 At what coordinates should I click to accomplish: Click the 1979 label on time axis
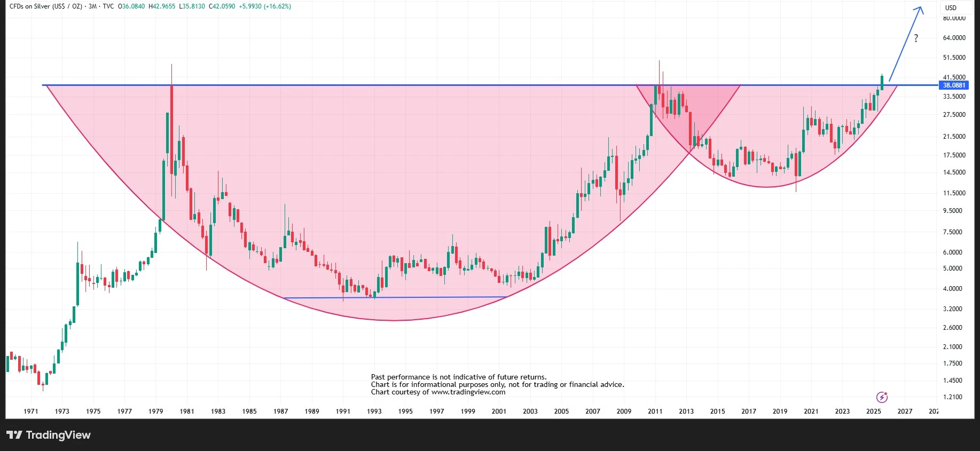(x=155, y=411)
